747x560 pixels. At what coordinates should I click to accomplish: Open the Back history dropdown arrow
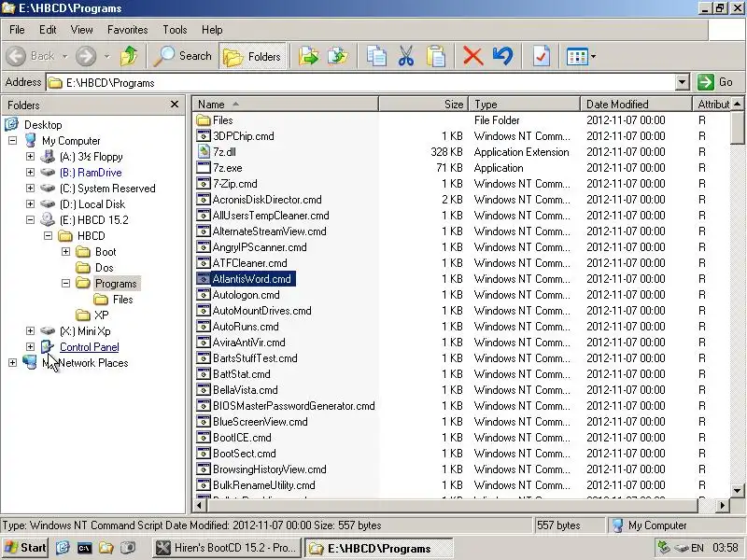[x=64, y=56]
